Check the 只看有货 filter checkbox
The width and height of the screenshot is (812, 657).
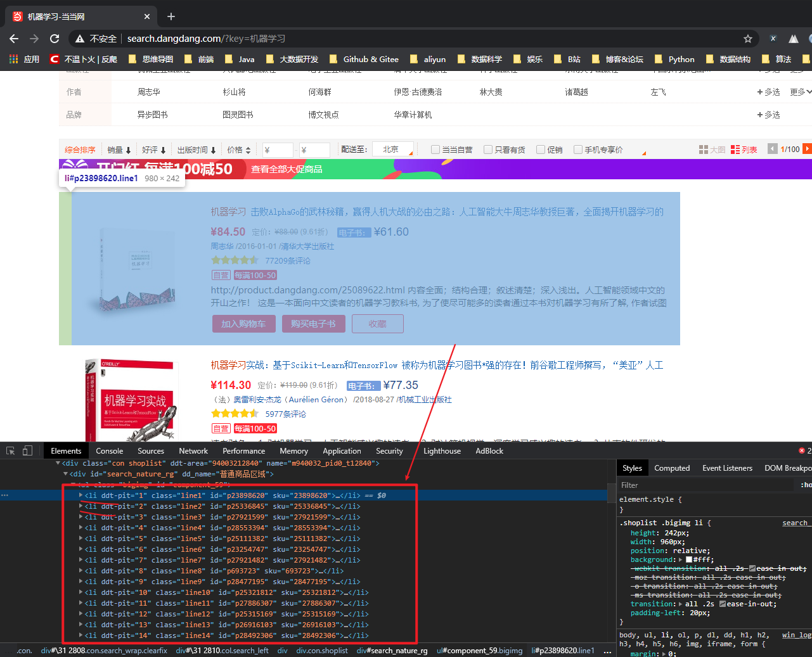point(488,150)
